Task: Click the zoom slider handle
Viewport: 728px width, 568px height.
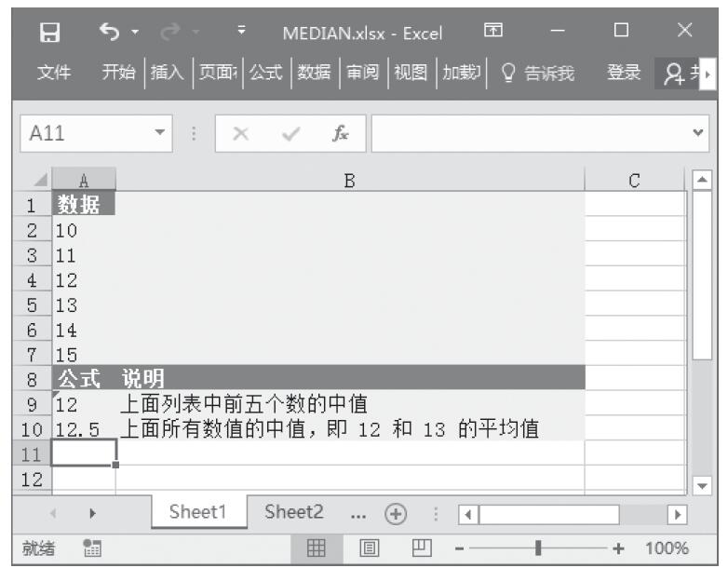Action: 538,548
